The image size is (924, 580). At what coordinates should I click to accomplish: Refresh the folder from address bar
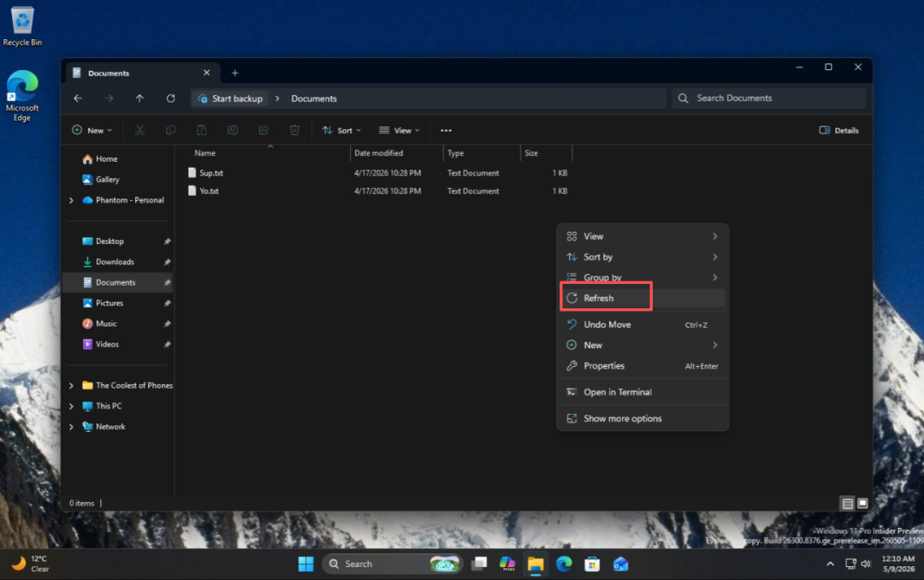click(x=171, y=98)
